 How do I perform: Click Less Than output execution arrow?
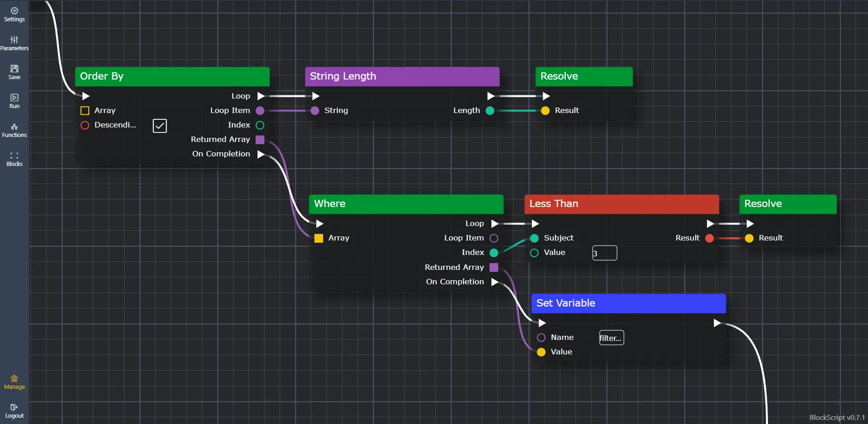click(710, 224)
